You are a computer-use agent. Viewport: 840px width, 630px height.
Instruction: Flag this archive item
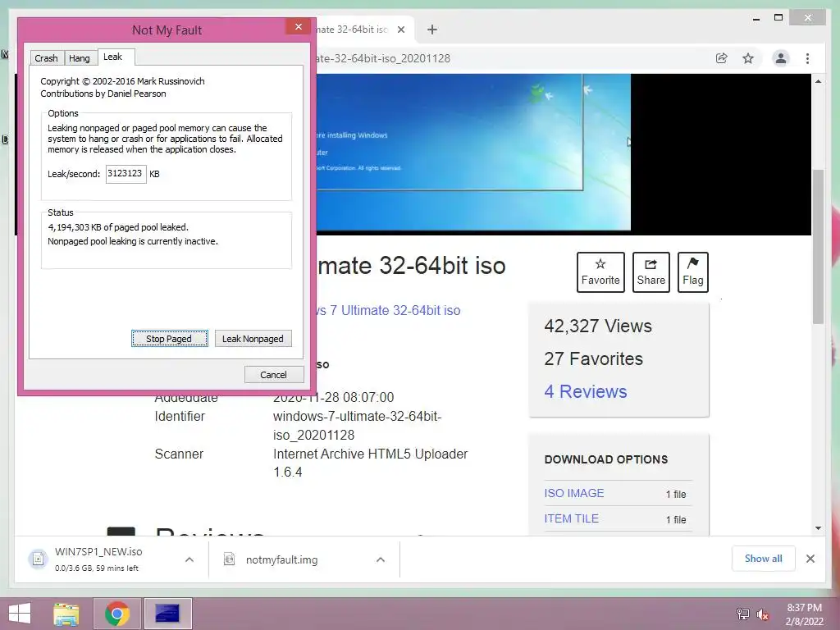[692, 272]
